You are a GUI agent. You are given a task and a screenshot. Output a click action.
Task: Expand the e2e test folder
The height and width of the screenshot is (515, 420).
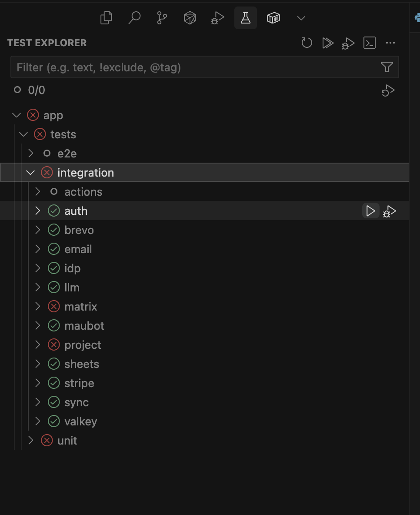[x=30, y=154]
